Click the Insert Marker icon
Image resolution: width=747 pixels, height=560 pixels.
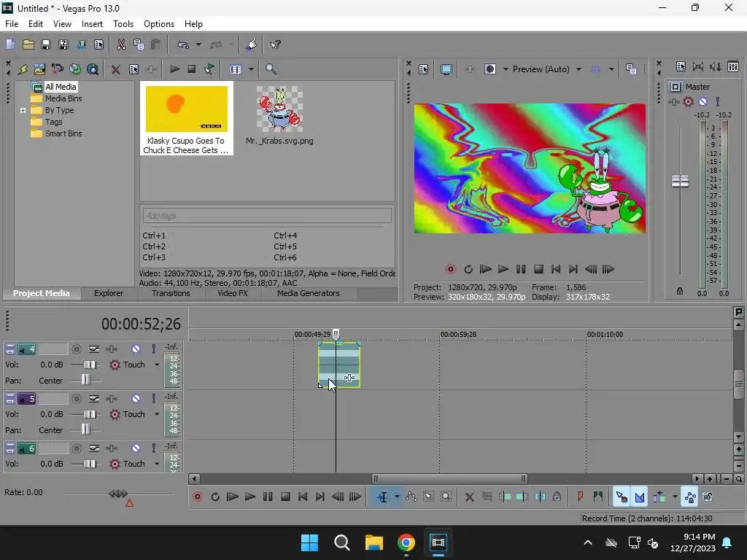(x=580, y=497)
